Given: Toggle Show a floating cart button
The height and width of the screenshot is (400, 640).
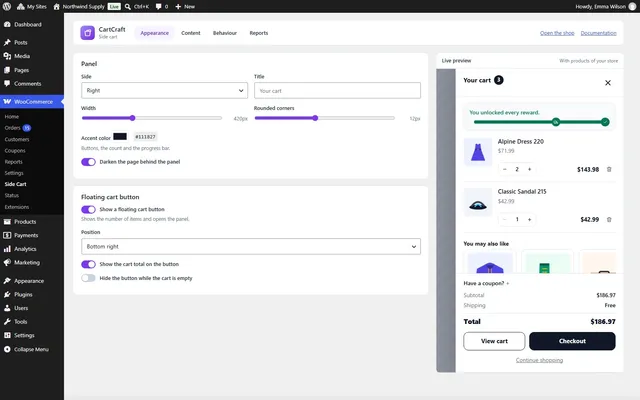Looking at the screenshot, I should click(88, 209).
